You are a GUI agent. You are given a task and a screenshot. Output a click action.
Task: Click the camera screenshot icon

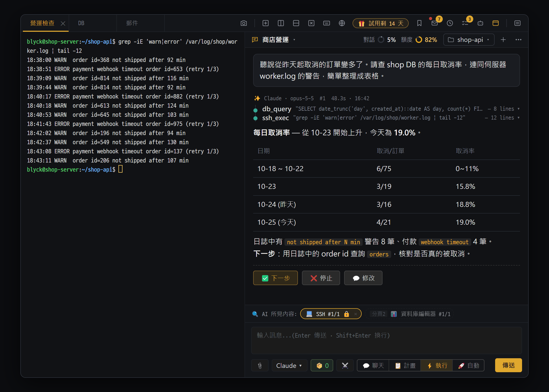coord(243,23)
